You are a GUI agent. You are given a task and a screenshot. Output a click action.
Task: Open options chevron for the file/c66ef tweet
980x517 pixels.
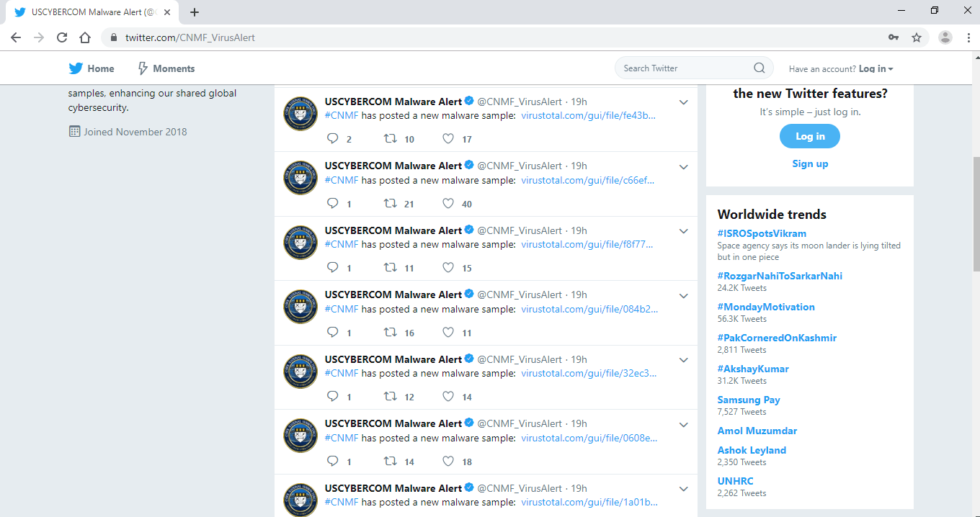click(684, 167)
